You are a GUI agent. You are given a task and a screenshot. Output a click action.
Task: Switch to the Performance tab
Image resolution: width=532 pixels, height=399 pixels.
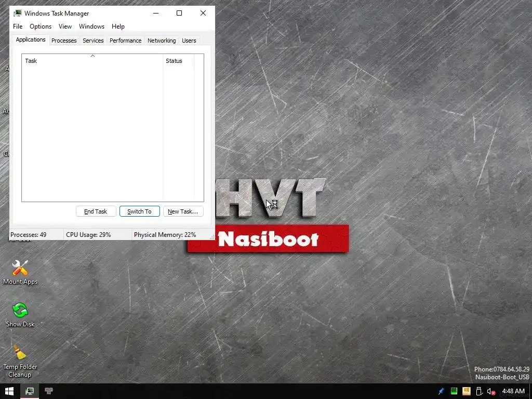point(126,41)
